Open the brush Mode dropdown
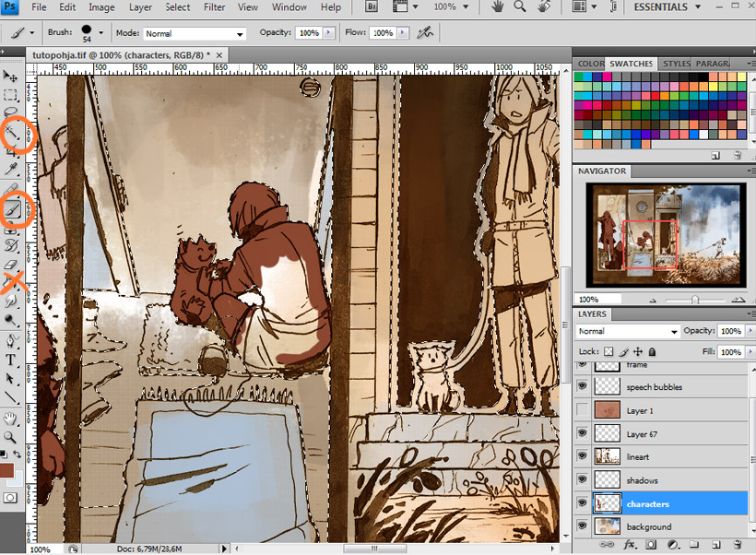 (194, 33)
